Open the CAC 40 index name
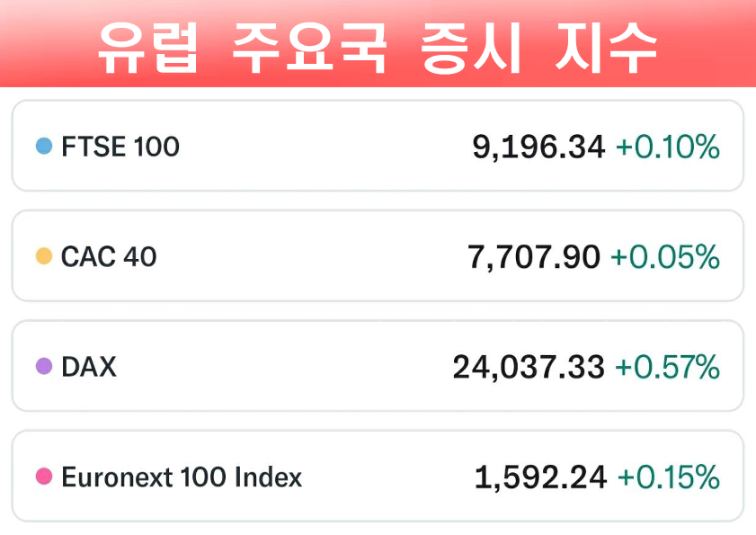 [109, 257]
